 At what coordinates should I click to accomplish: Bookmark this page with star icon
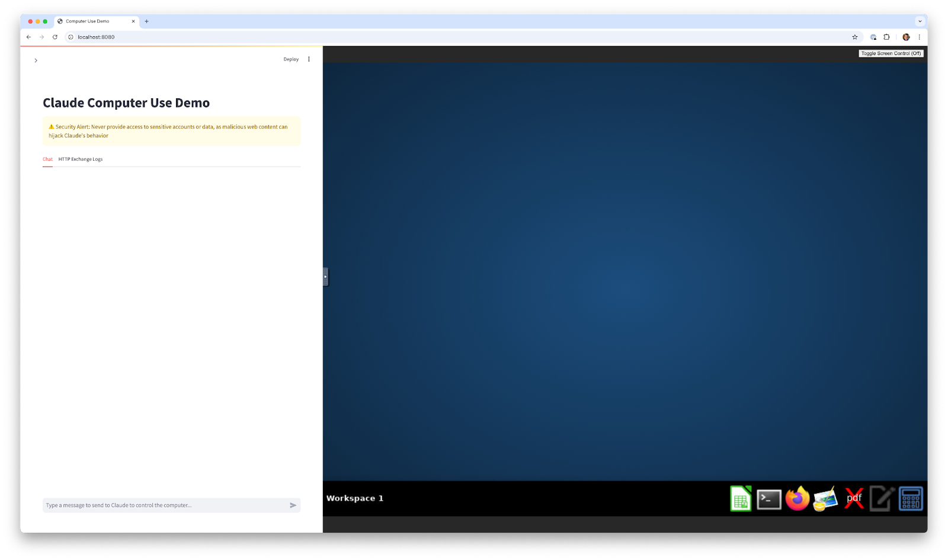point(855,37)
